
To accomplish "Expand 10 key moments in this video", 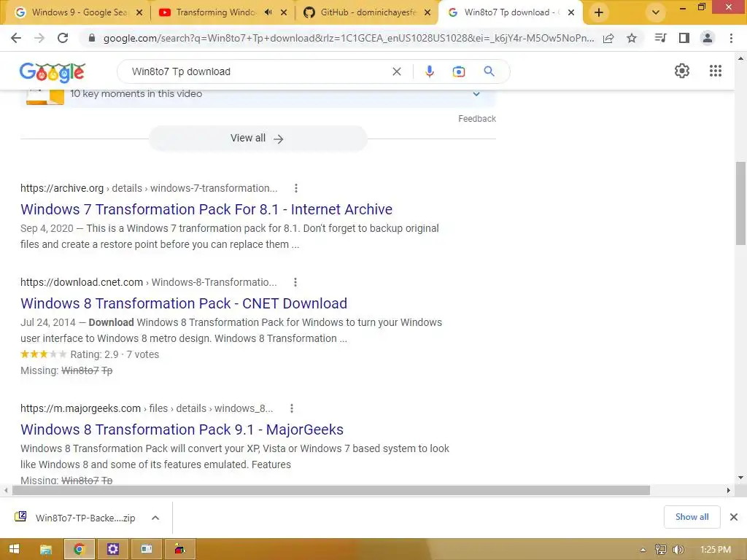I will tap(476, 94).
